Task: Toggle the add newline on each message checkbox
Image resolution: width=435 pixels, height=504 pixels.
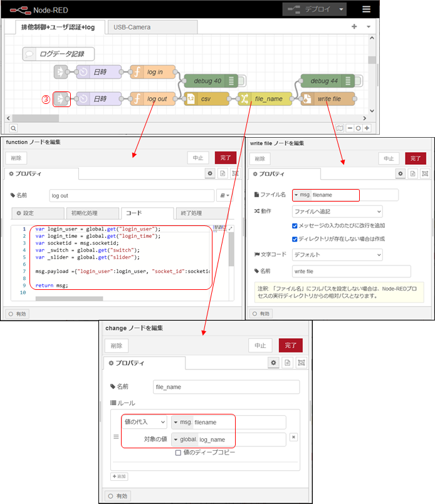Action: tap(296, 225)
